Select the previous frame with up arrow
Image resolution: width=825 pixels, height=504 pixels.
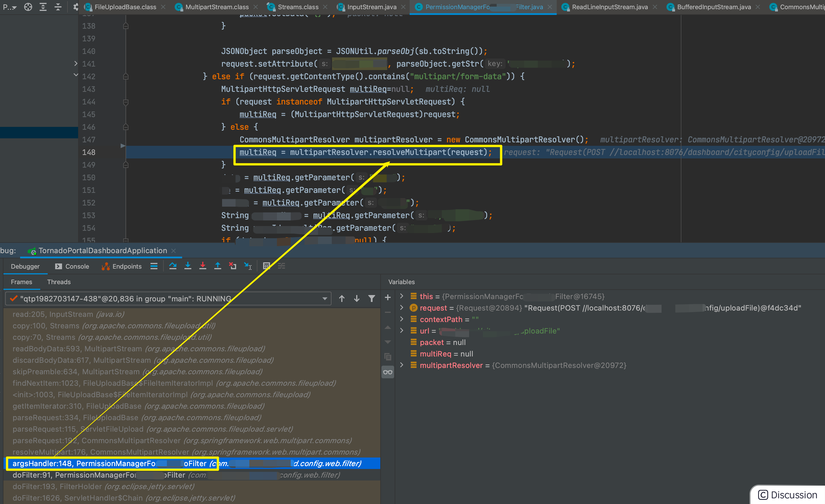tap(342, 298)
